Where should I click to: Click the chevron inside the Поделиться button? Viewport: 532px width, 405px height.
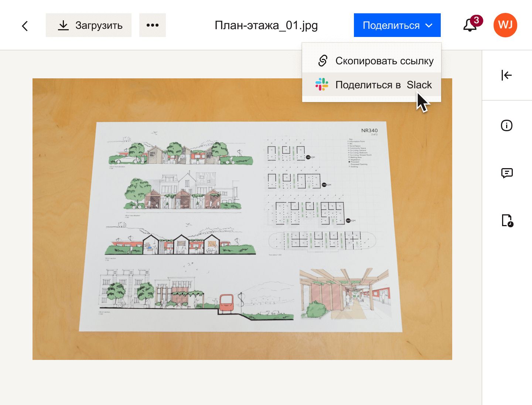[x=429, y=26]
